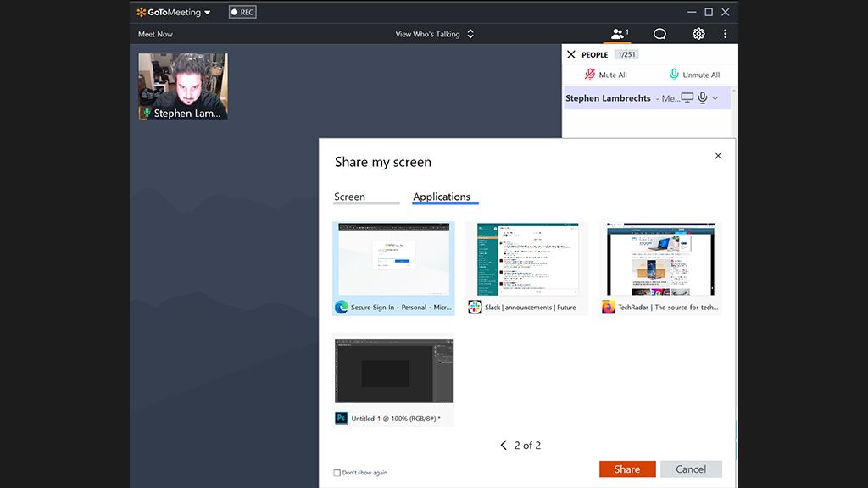Open the People panel icon
868x488 pixels.
coord(617,33)
